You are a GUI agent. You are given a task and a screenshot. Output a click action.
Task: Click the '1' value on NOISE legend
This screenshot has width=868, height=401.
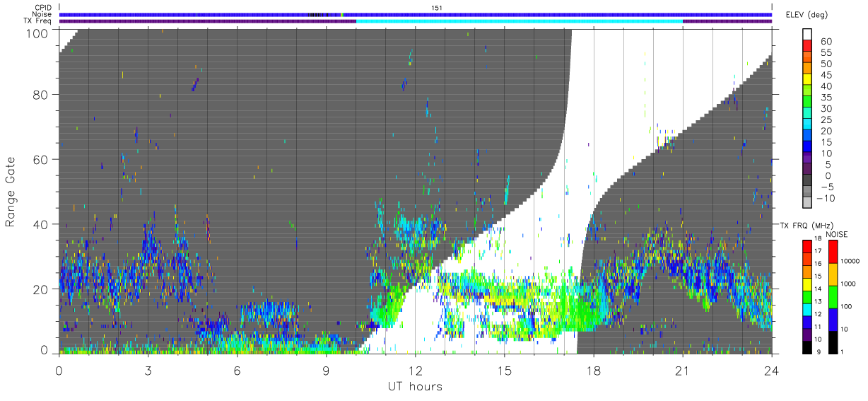coord(841,352)
